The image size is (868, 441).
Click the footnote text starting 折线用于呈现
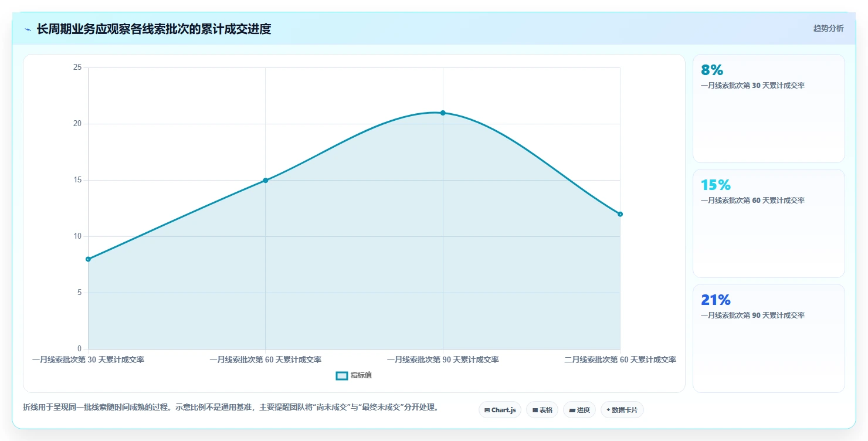tap(230, 407)
